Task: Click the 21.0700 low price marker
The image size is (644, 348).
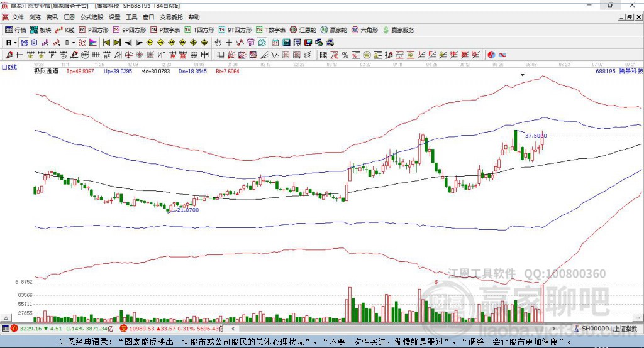Action: (x=188, y=210)
